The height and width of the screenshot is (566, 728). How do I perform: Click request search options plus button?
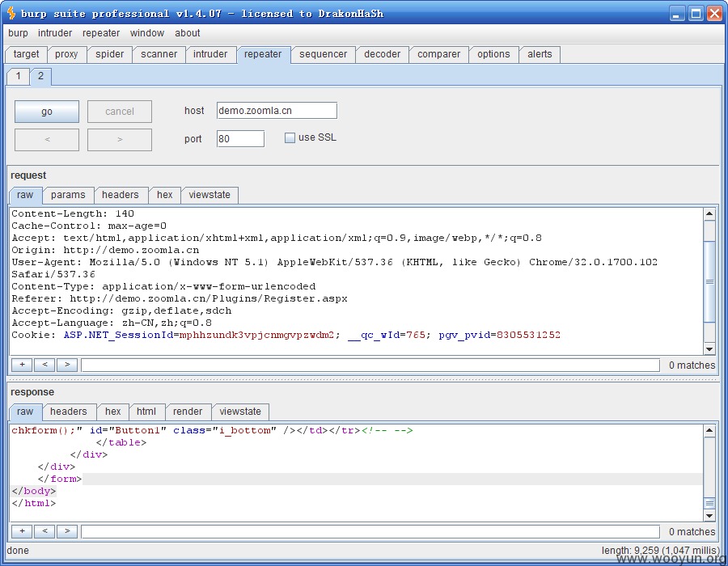pyautogui.click(x=22, y=365)
